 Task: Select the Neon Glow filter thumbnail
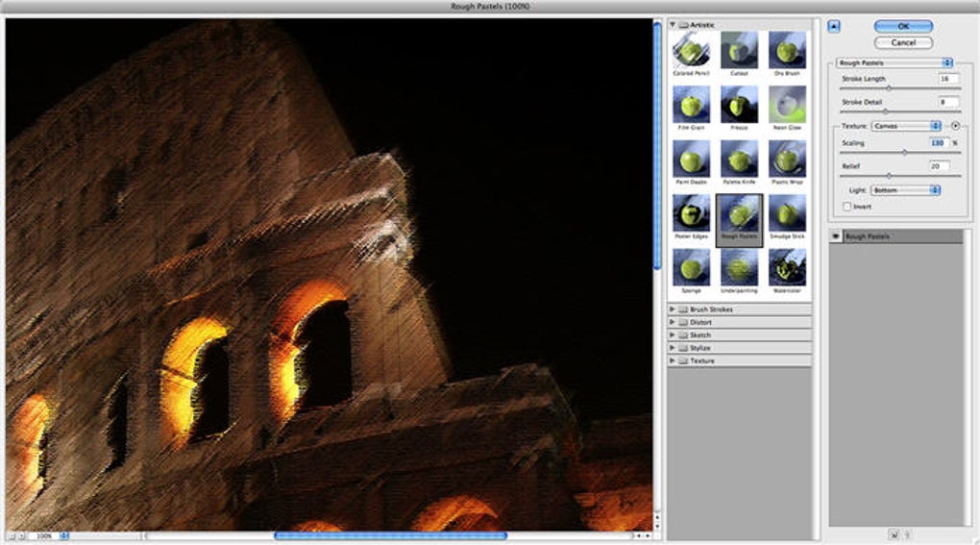click(x=787, y=105)
